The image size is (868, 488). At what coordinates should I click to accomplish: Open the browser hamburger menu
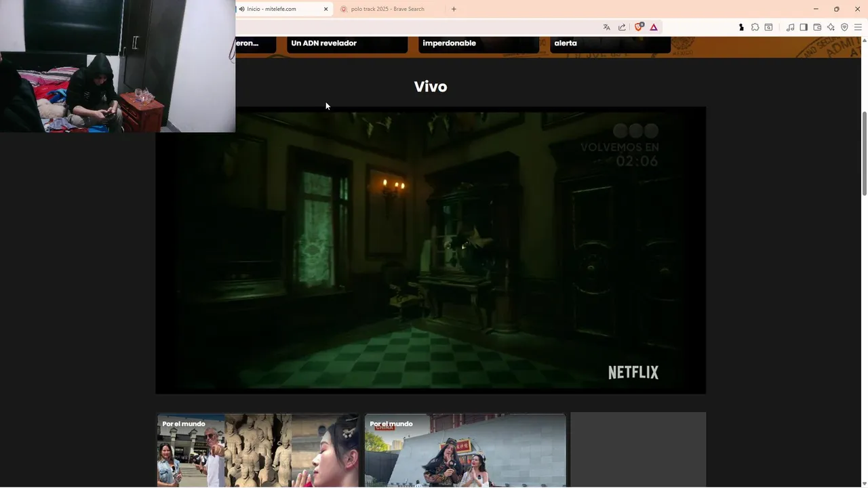tap(858, 27)
